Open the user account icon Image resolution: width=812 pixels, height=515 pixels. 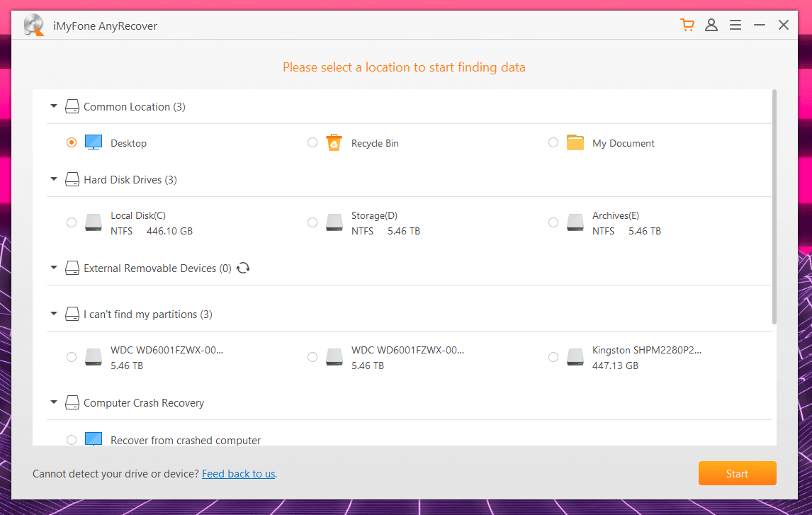click(x=711, y=25)
